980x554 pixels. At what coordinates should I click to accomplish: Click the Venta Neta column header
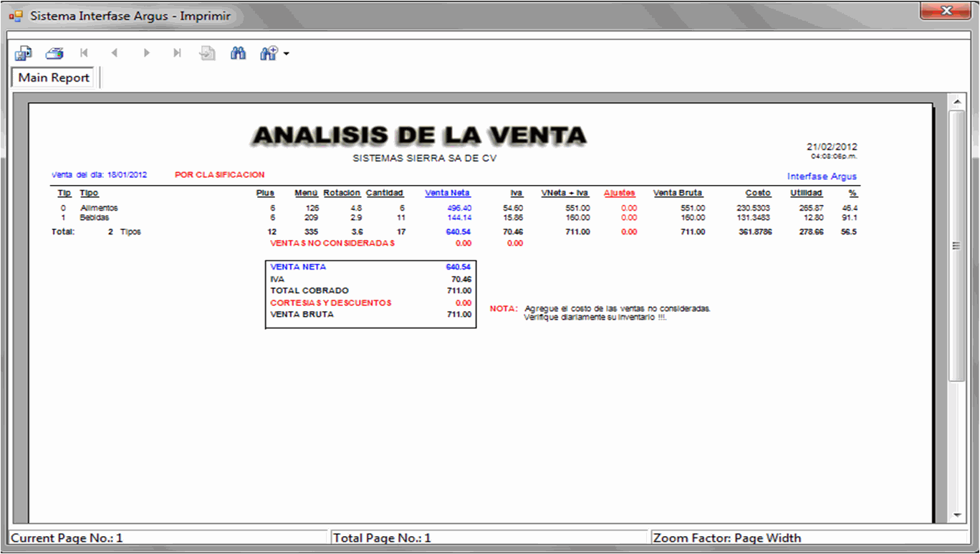coord(447,193)
